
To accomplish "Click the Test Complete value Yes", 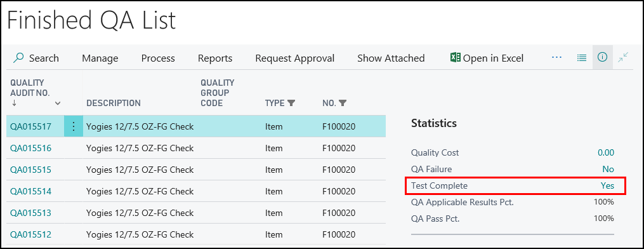I will [x=607, y=185].
